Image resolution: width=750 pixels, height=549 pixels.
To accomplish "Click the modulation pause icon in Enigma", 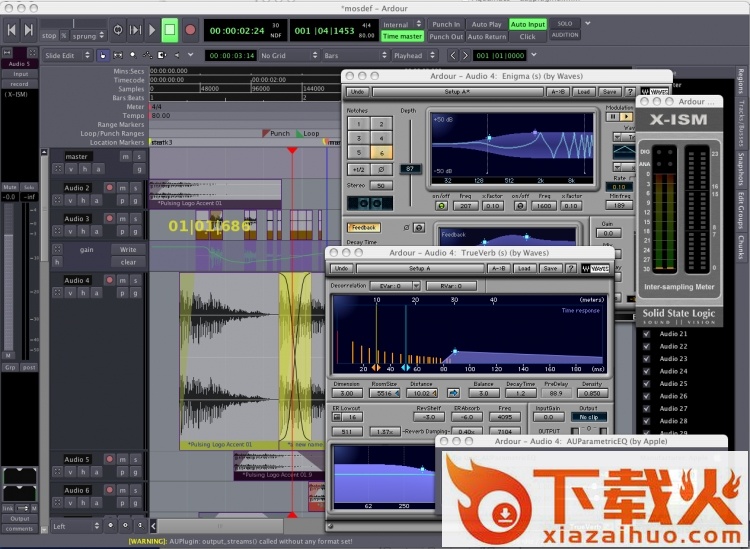I will (613, 117).
